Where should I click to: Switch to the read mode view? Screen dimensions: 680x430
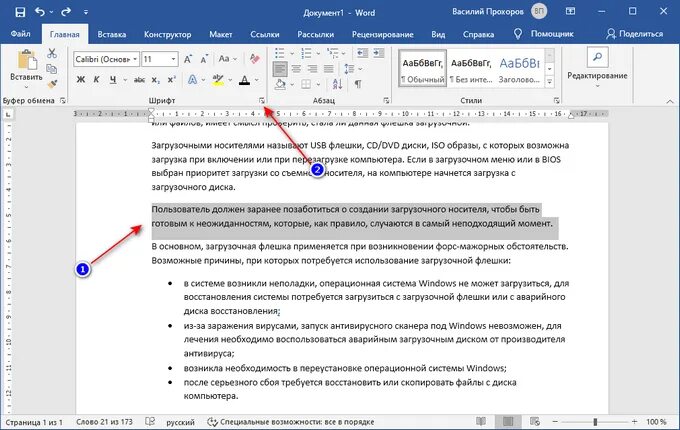click(481, 421)
